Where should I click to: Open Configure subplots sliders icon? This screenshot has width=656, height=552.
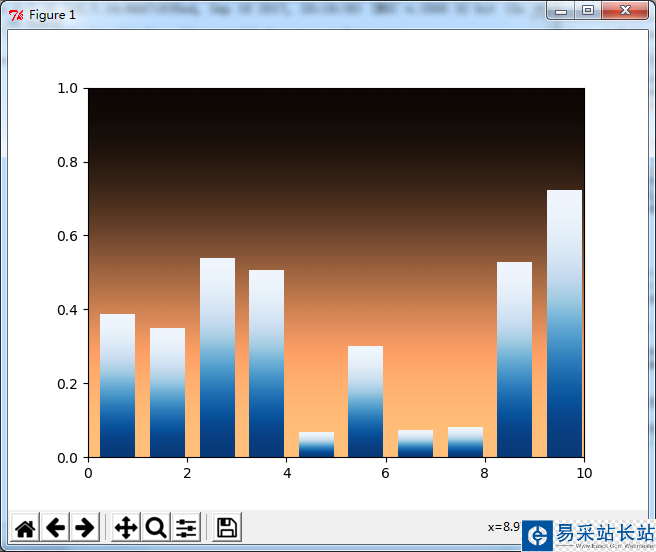[186, 527]
